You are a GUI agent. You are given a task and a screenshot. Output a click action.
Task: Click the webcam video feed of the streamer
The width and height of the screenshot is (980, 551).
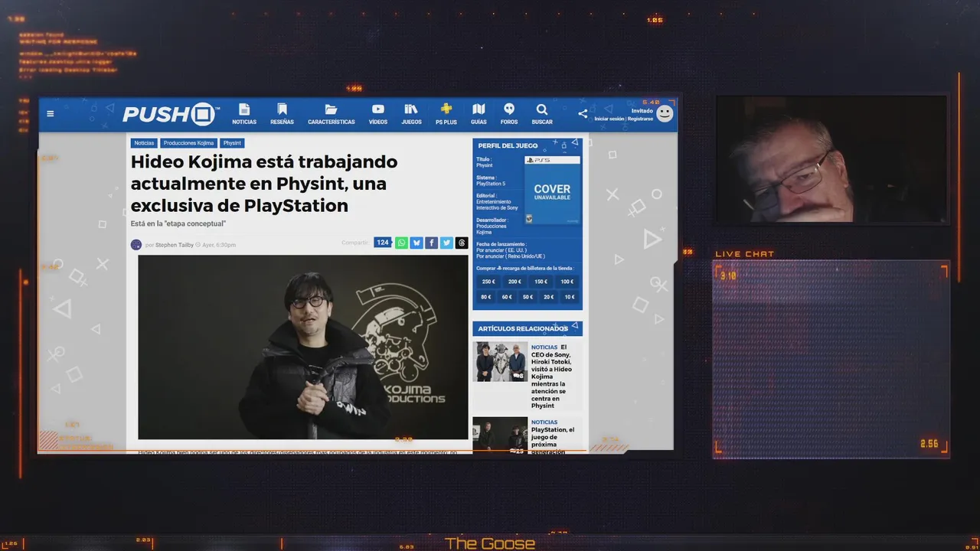(x=831, y=159)
